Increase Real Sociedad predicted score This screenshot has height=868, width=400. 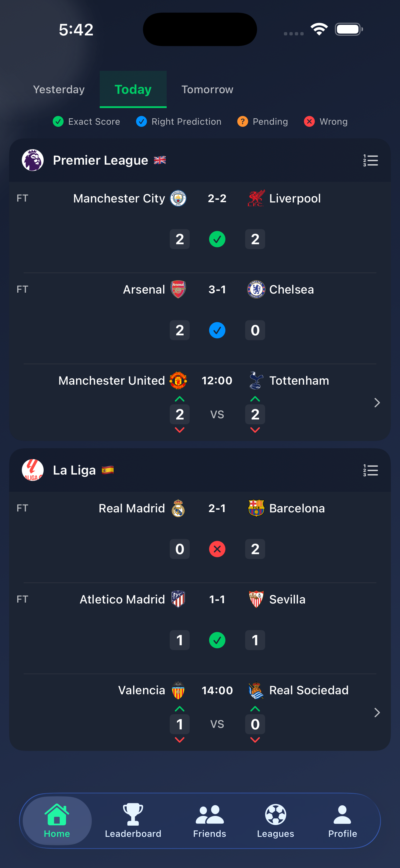pos(255,708)
